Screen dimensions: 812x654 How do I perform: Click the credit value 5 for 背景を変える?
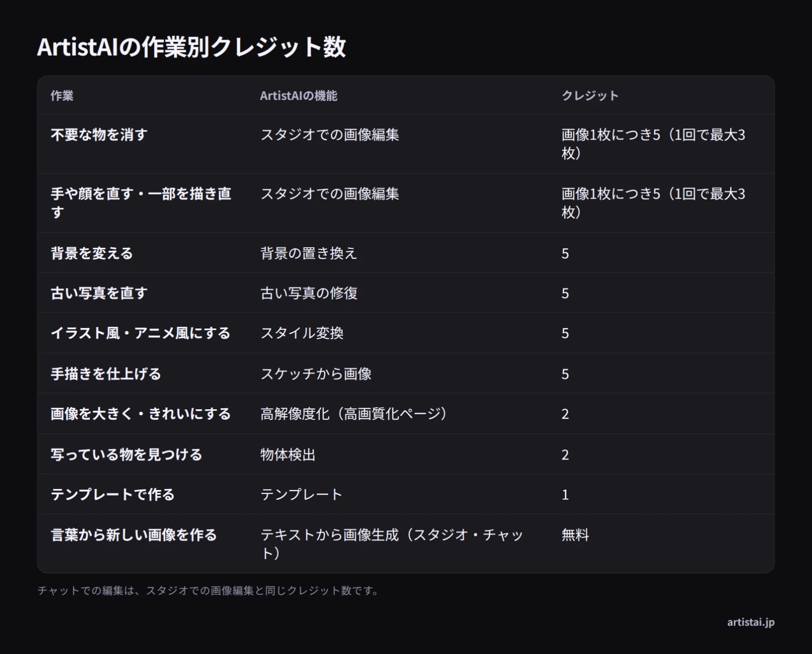(x=565, y=253)
